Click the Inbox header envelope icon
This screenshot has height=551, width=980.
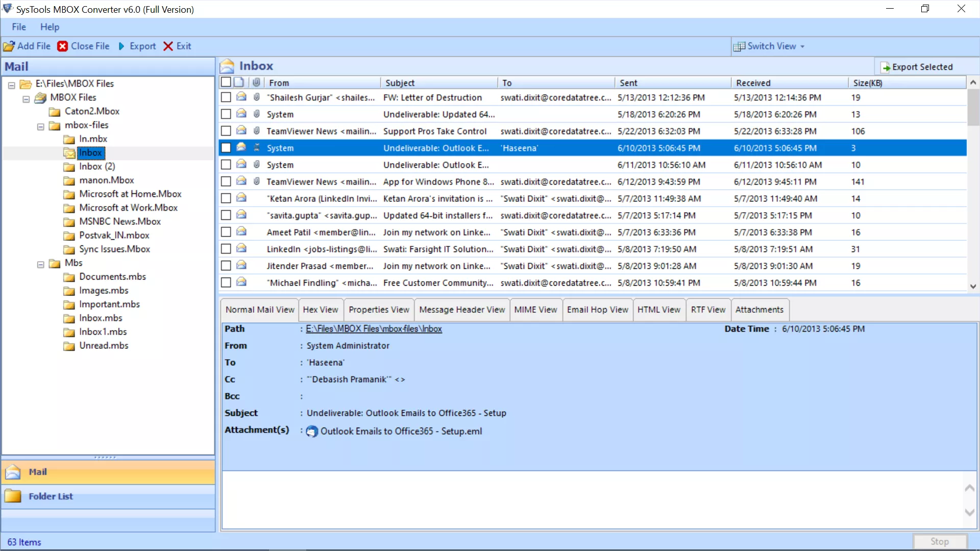(227, 66)
